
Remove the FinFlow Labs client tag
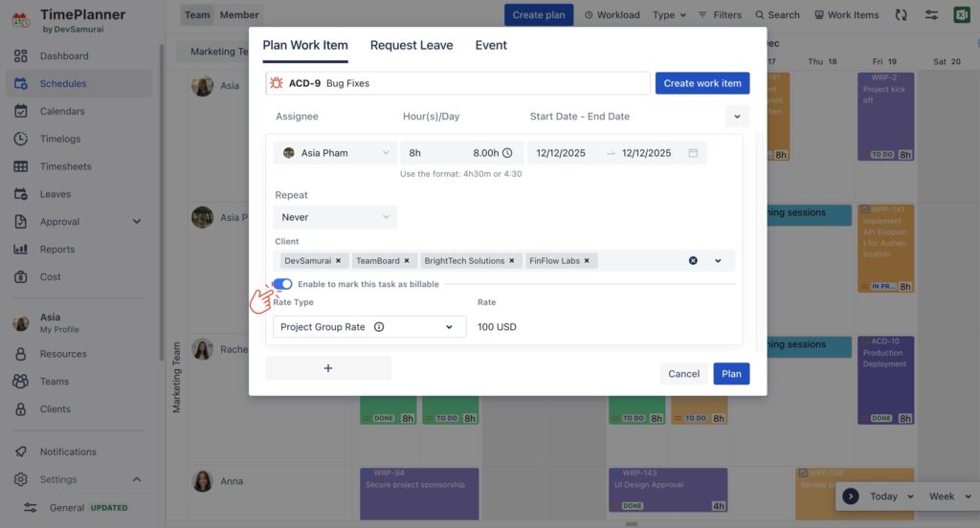click(x=587, y=260)
